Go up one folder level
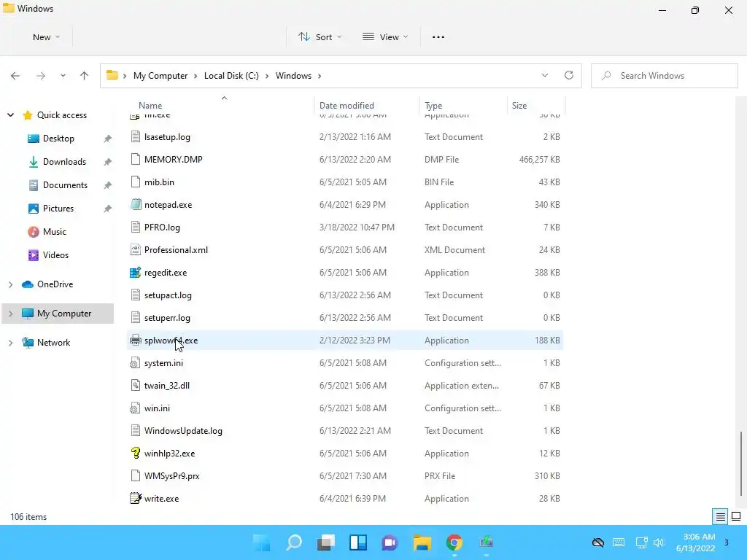747x560 pixels. 85,76
